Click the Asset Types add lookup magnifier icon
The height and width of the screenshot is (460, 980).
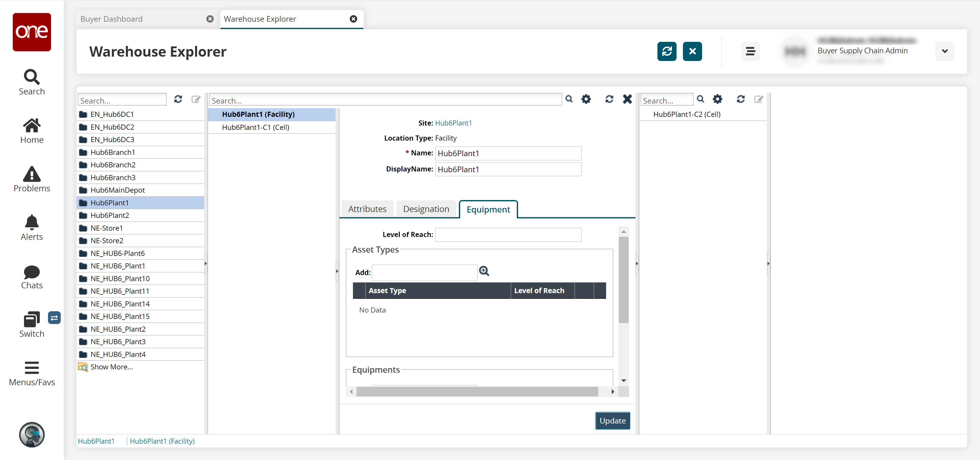484,271
